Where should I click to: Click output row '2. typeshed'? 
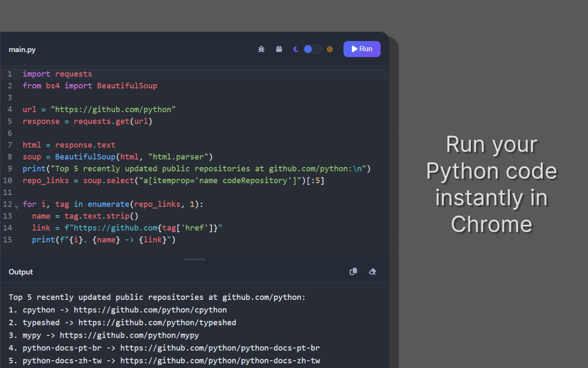123,322
